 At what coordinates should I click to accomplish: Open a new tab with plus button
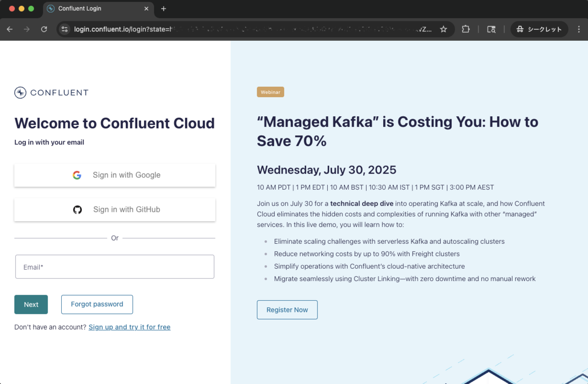[164, 9]
